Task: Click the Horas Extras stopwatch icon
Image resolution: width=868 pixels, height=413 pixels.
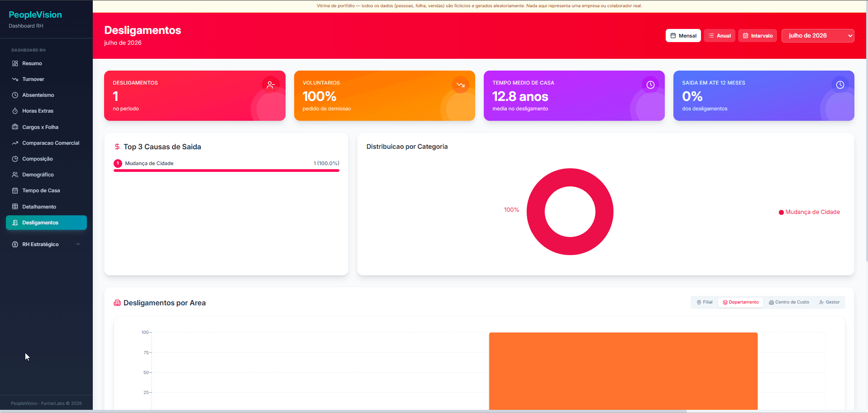Action: (15, 111)
